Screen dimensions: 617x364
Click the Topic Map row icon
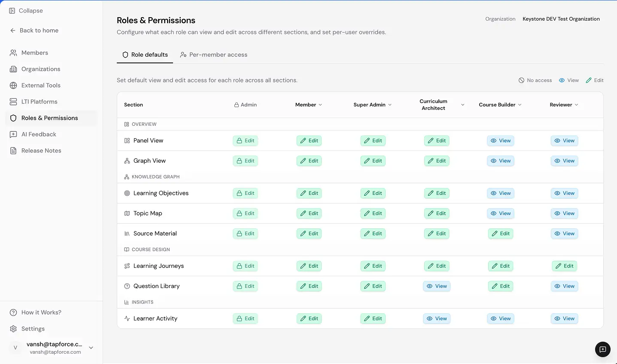127,213
